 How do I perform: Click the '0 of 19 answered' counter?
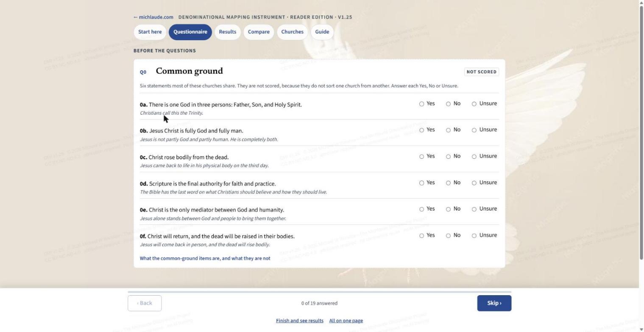coord(320,304)
